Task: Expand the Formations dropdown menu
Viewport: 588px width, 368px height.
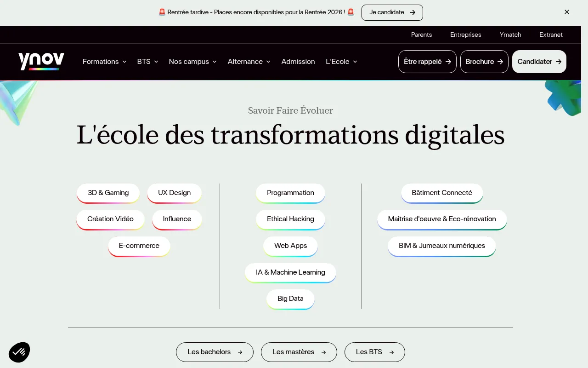Action: [104, 62]
